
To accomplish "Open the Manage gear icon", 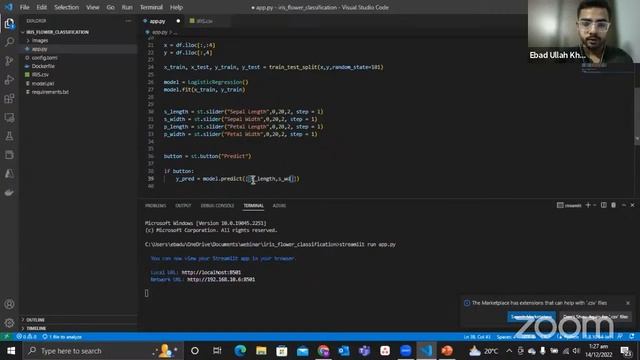I will tap(9, 323).
